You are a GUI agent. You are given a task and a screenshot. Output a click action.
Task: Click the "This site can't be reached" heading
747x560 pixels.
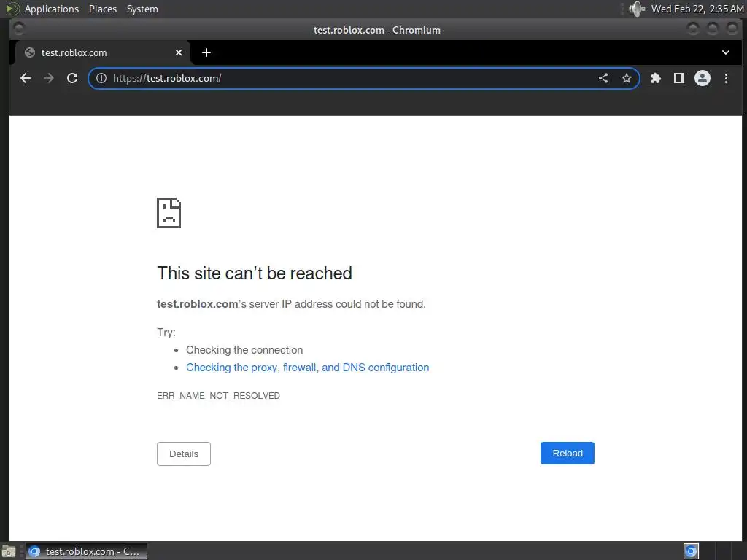coord(255,273)
